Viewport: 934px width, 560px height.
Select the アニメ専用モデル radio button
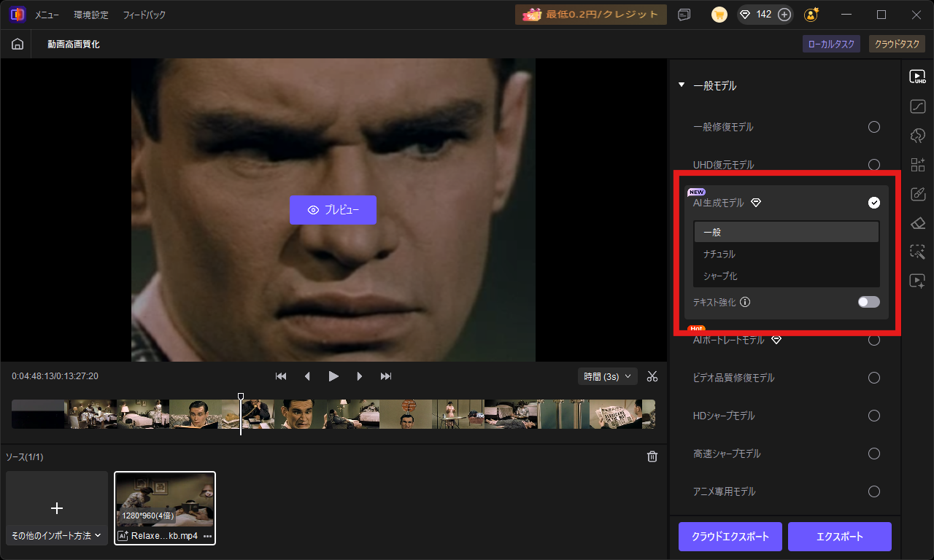[x=874, y=491]
